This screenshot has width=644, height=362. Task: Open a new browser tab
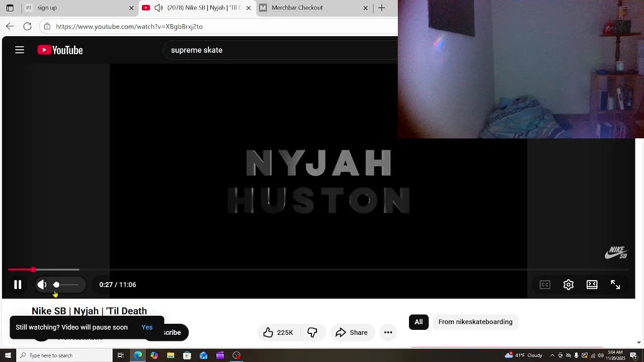click(382, 8)
